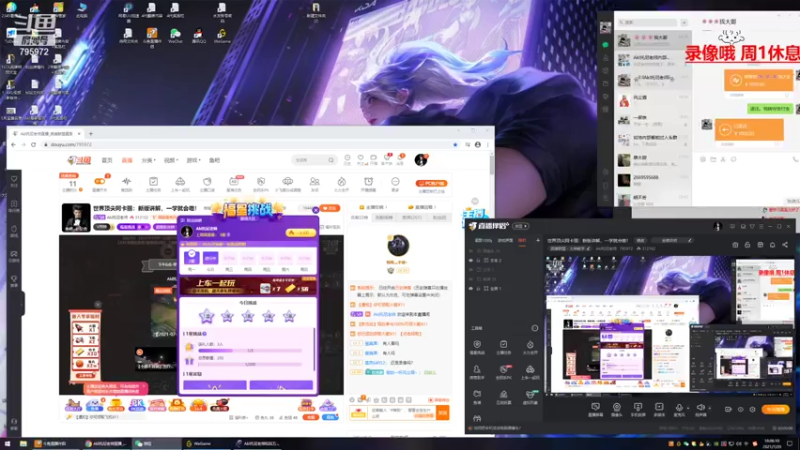Open the alarm clock tool in Douyu toolbar
The width and height of the screenshot is (800, 450).
point(368,182)
